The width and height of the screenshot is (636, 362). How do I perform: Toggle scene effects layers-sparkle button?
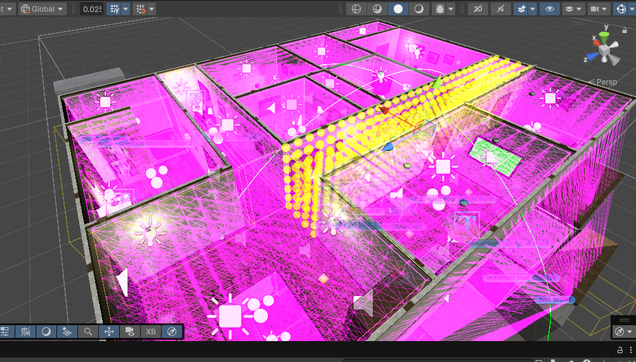(x=522, y=9)
